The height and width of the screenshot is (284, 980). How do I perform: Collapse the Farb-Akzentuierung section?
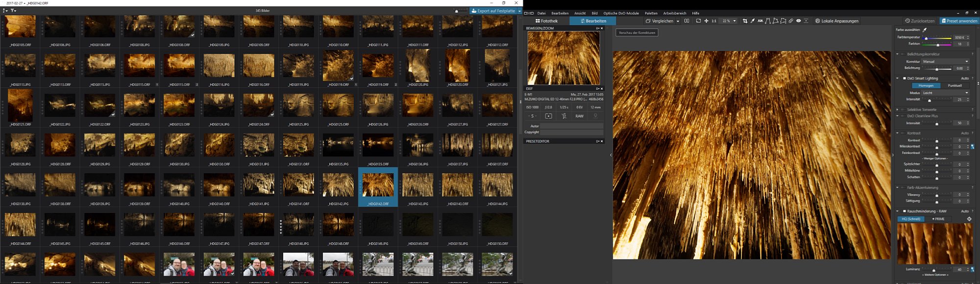898,187
